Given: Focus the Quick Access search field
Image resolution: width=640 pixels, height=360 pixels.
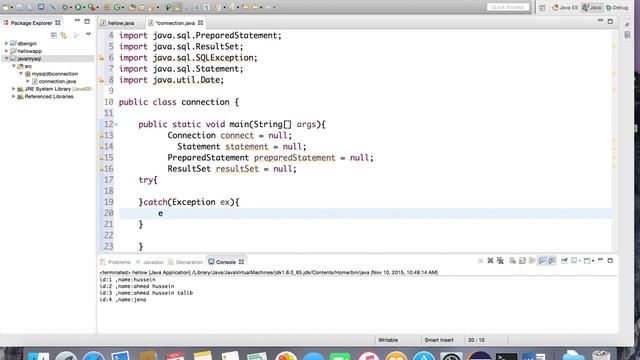Looking at the screenshot, I should pos(508,7).
